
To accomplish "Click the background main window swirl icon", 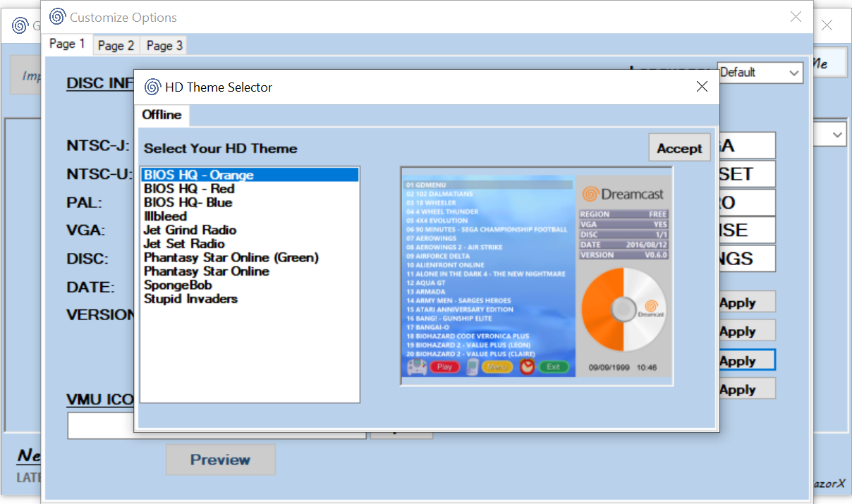I will click(19, 26).
